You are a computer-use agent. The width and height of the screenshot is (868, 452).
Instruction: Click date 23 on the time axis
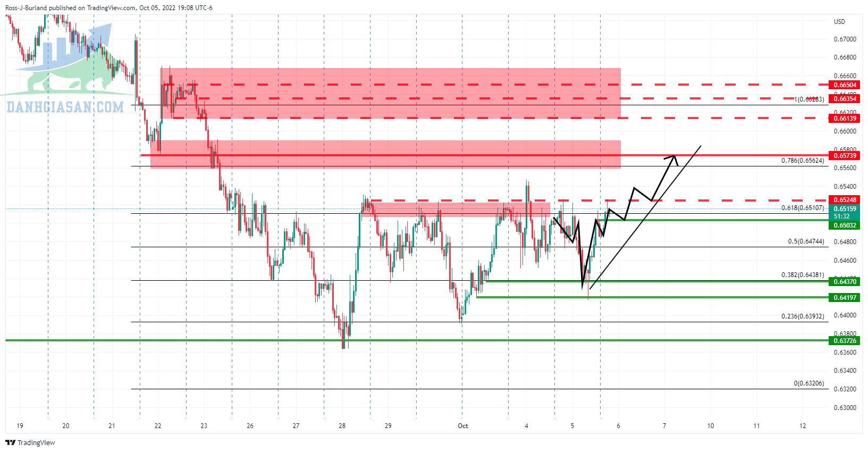click(204, 426)
